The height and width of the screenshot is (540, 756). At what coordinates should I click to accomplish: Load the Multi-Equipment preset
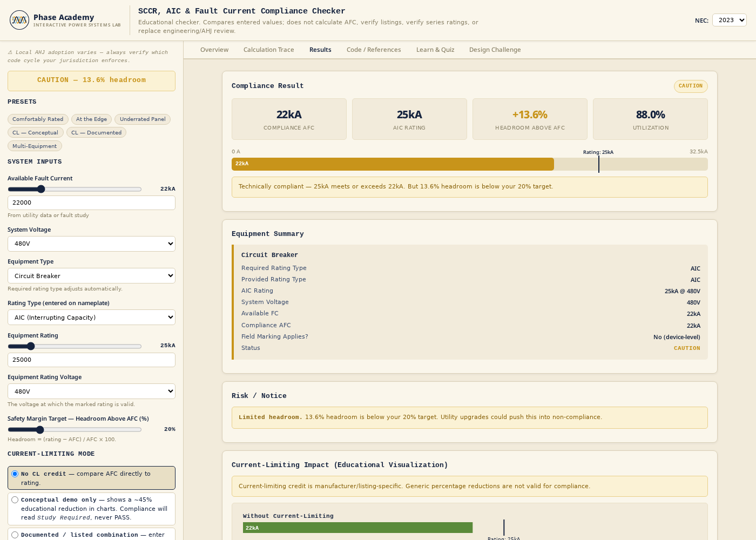(x=35, y=146)
